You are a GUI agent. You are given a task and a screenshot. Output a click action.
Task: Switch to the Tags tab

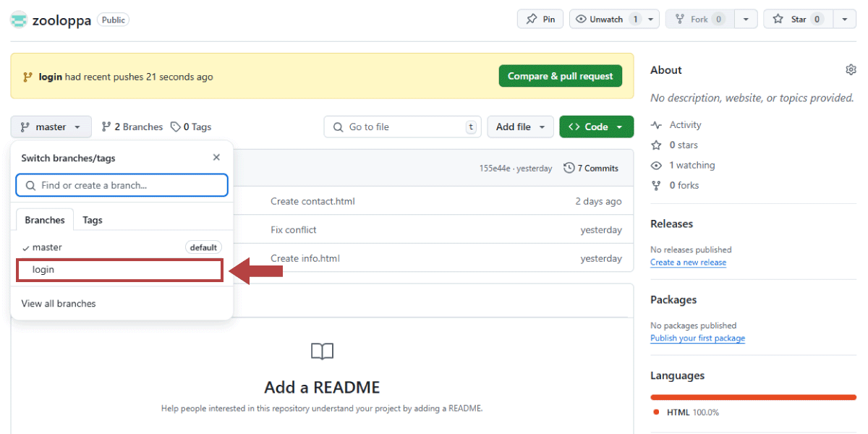click(x=93, y=220)
